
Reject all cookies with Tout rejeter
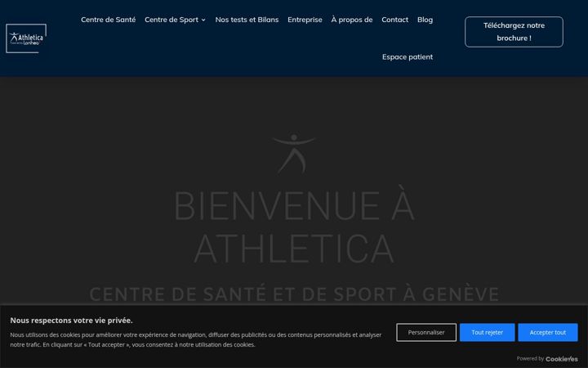[487, 332]
